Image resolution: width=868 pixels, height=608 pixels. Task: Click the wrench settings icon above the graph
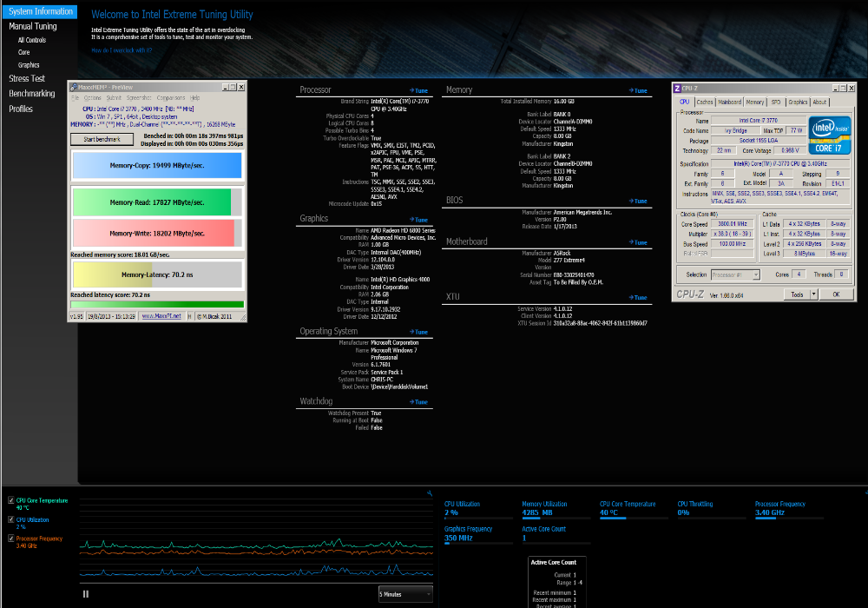[x=429, y=492]
